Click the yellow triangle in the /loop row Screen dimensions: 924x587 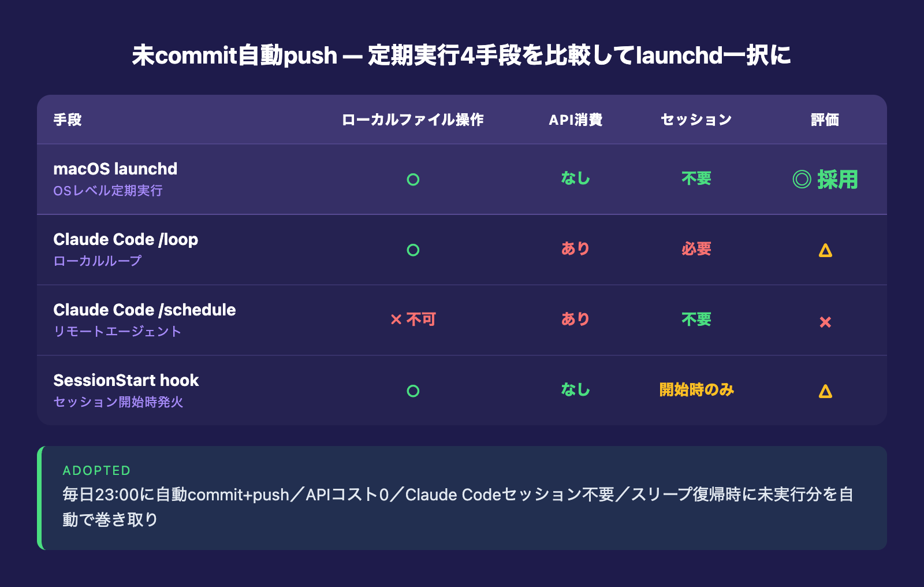coord(825,250)
